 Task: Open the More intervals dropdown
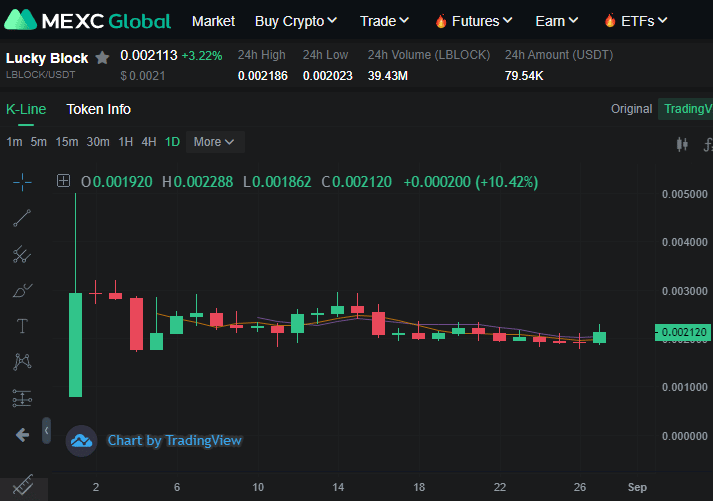[215, 142]
